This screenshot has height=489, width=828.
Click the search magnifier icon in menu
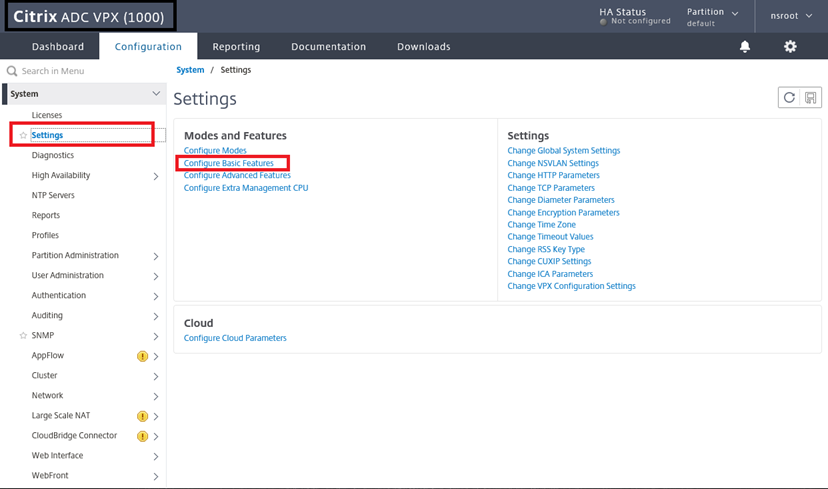[12, 71]
